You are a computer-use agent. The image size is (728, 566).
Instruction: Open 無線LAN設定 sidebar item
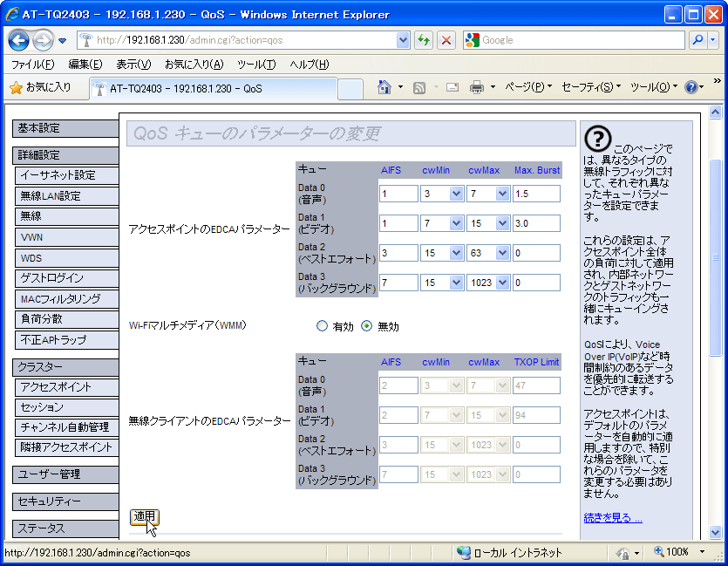[67, 196]
